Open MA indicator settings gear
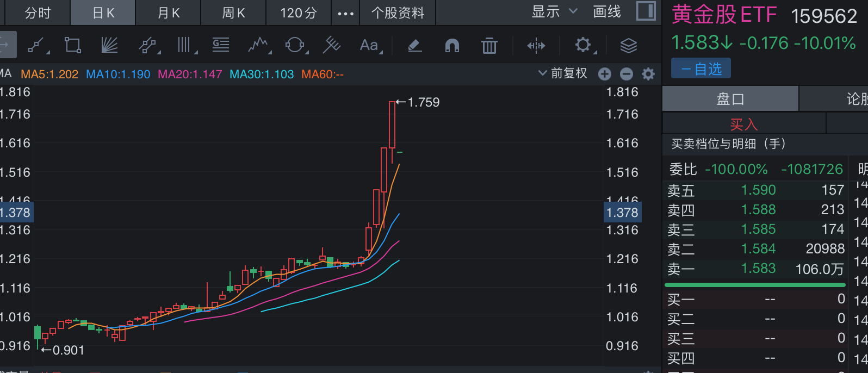868x373 pixels. click(x=648, y=74)
